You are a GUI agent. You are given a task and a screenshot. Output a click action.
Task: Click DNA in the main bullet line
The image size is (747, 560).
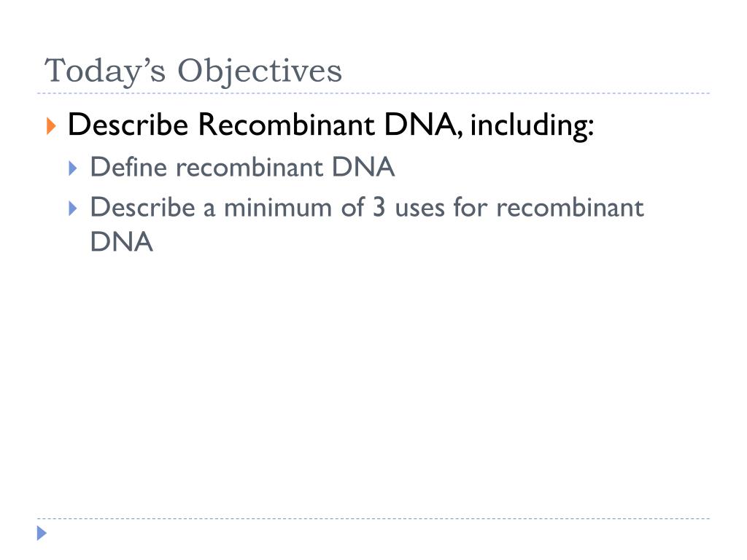coord(422,124)
